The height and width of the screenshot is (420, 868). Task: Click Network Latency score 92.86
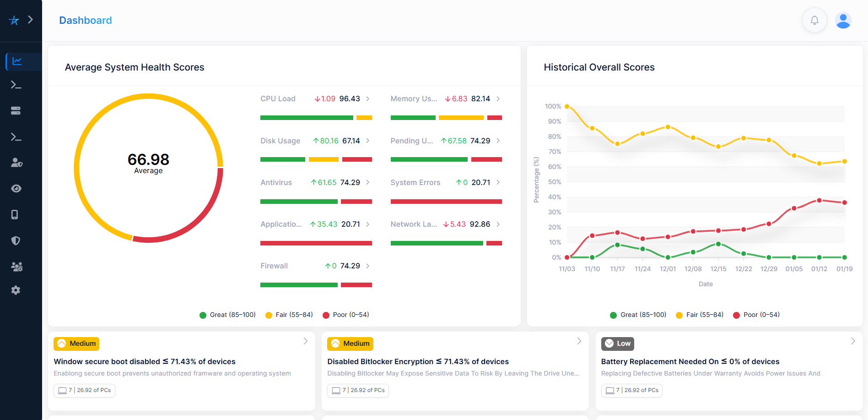coord(480,224)
